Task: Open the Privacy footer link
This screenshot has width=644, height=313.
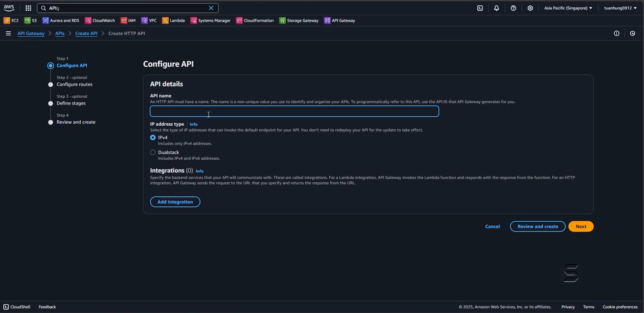Action: 568,307
